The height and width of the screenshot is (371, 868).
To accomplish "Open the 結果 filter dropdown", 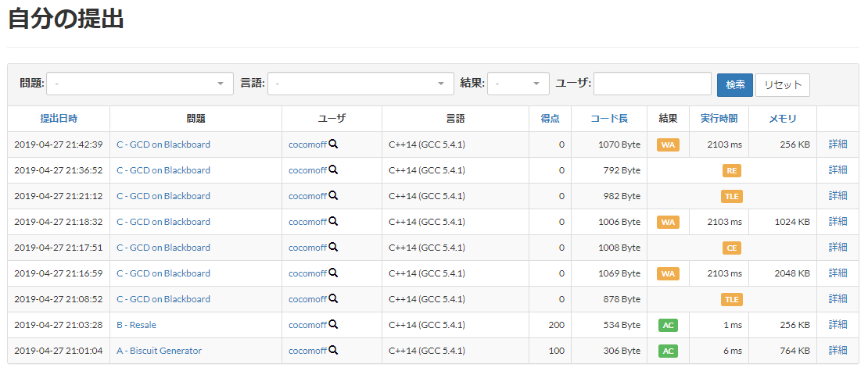I will (518, 84).
